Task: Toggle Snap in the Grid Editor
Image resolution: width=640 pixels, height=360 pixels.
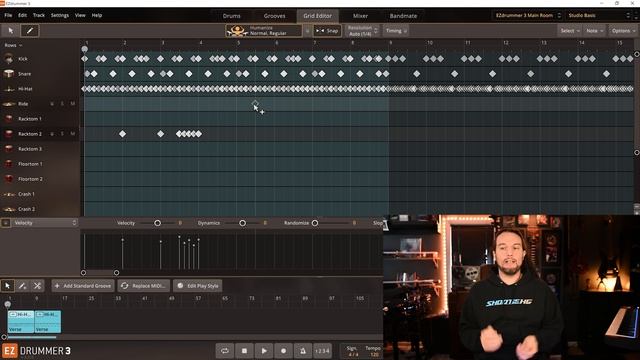Action: click(327, 31)
